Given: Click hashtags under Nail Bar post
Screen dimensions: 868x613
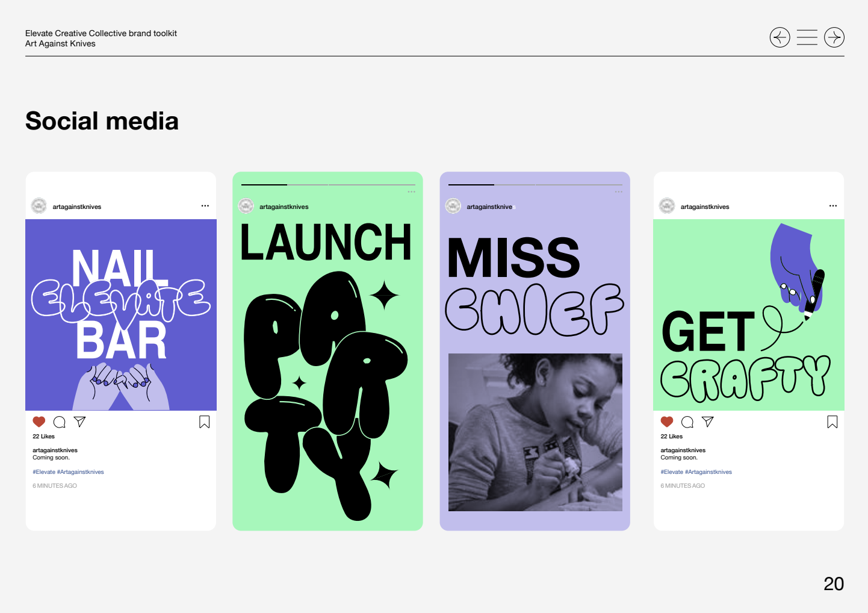Looking at the screenshot, I should pos(68,472).
